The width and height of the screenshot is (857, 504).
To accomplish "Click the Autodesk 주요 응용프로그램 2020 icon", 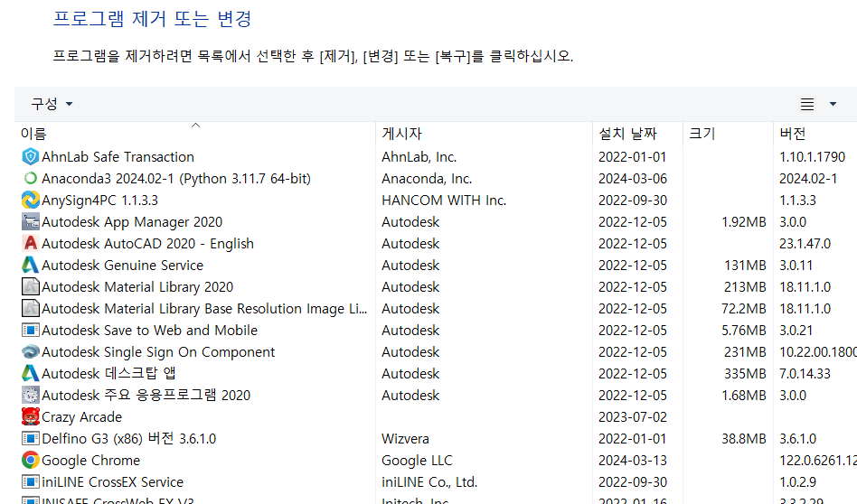I will [30, 395].
